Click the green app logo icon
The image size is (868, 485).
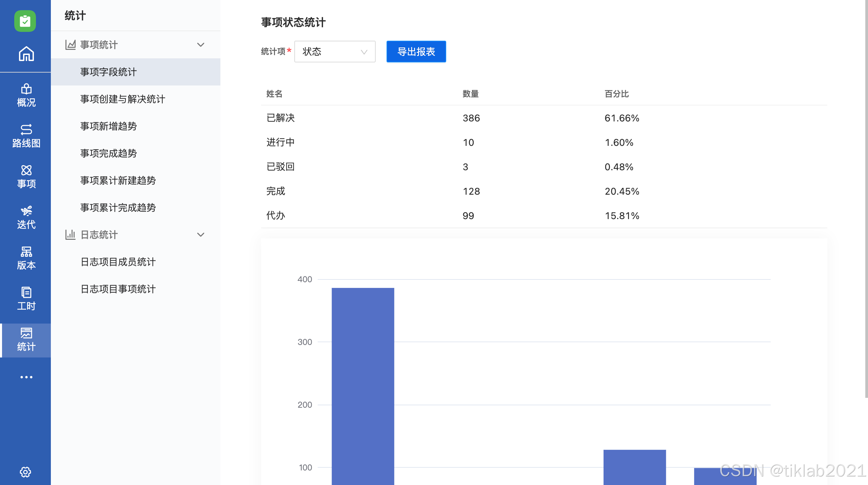tap(25, 21)
